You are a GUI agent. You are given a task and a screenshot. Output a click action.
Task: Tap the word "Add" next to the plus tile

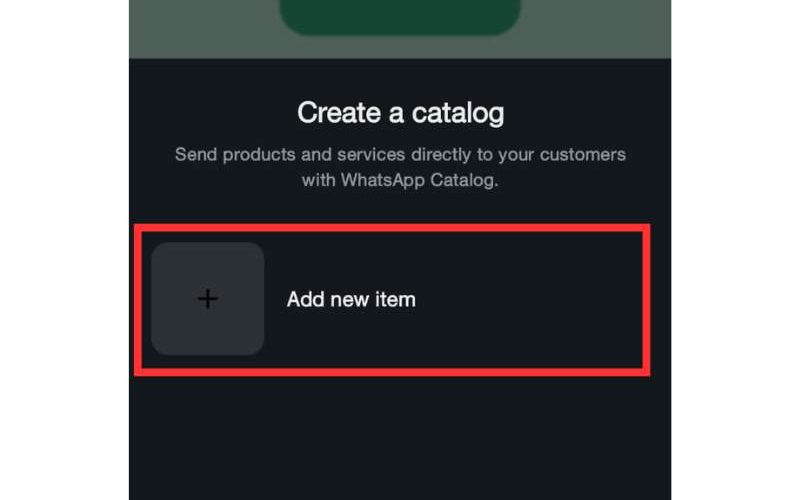[x=306, y=299]
